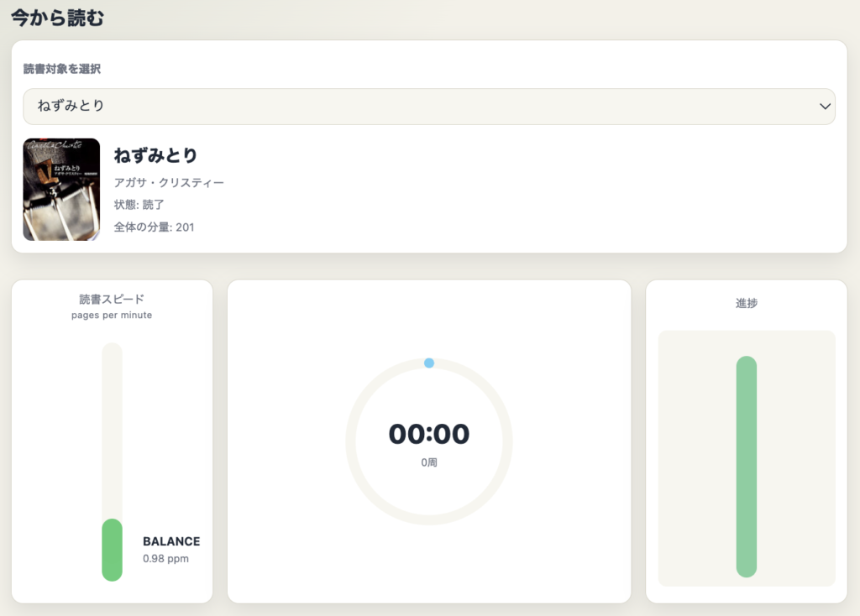860x616 pixels.
Task: Click the 全体の分量: 201 text
Action: pyautogui.click(x=154, y=227)
